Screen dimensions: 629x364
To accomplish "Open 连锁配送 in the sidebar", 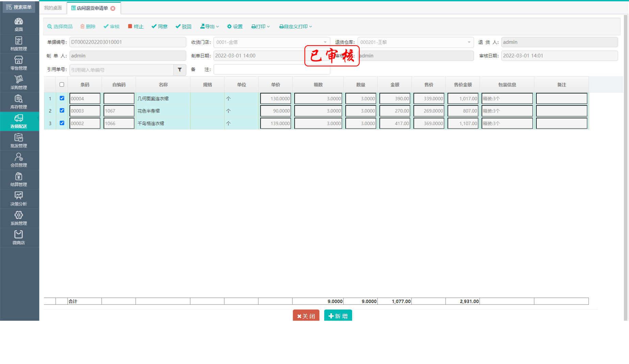I will 19,121.
